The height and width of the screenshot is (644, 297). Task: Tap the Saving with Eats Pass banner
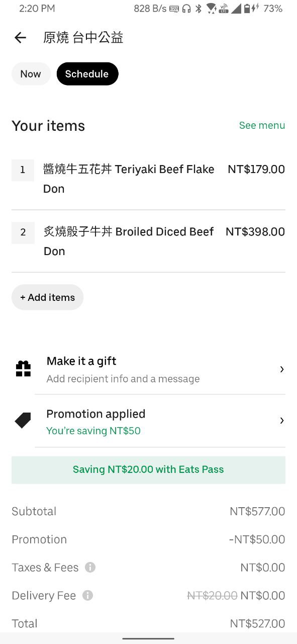coord(148,470)
